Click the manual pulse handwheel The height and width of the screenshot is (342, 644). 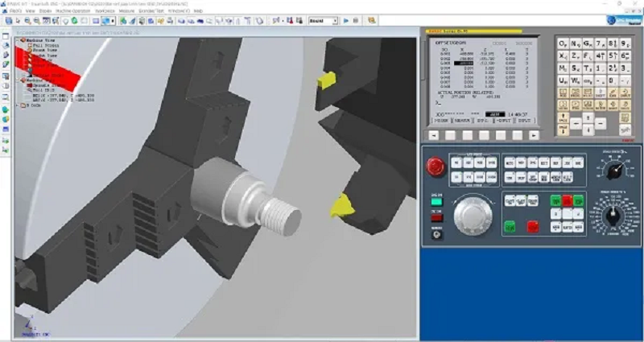[x=473, y=216]
